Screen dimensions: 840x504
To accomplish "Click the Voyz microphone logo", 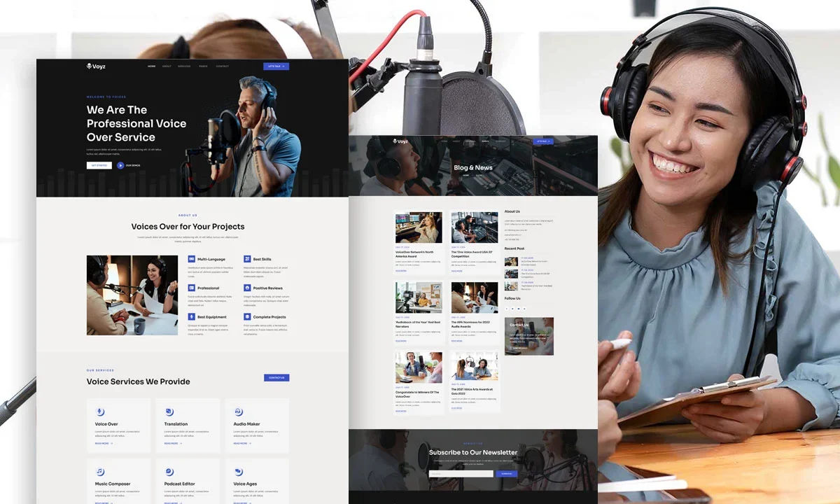I will click(x=90, y=65).
